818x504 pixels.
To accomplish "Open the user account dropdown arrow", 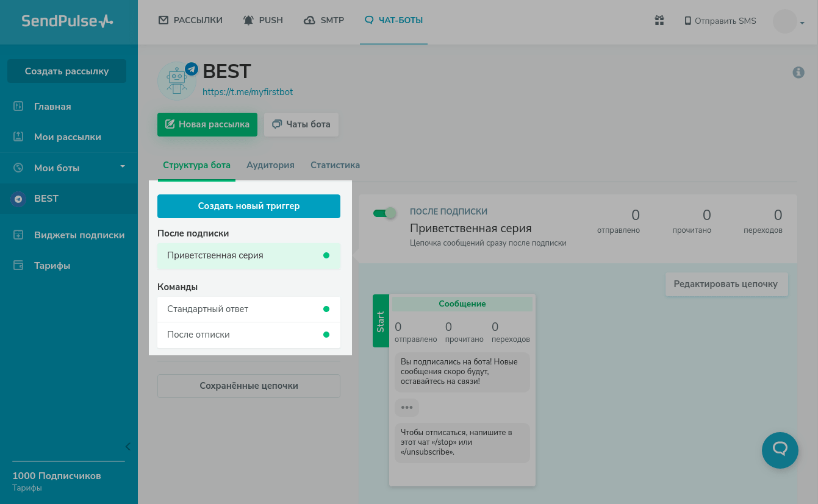I will 802,23.
